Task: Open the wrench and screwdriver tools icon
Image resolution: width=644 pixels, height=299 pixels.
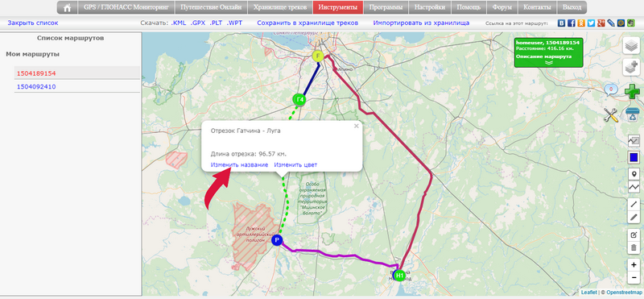Action: (611, 114)
